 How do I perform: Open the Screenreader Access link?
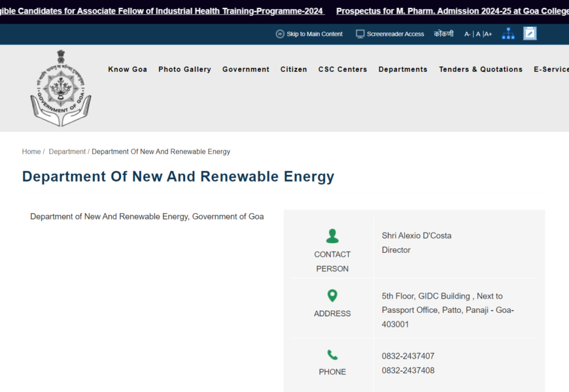(395, 34)
